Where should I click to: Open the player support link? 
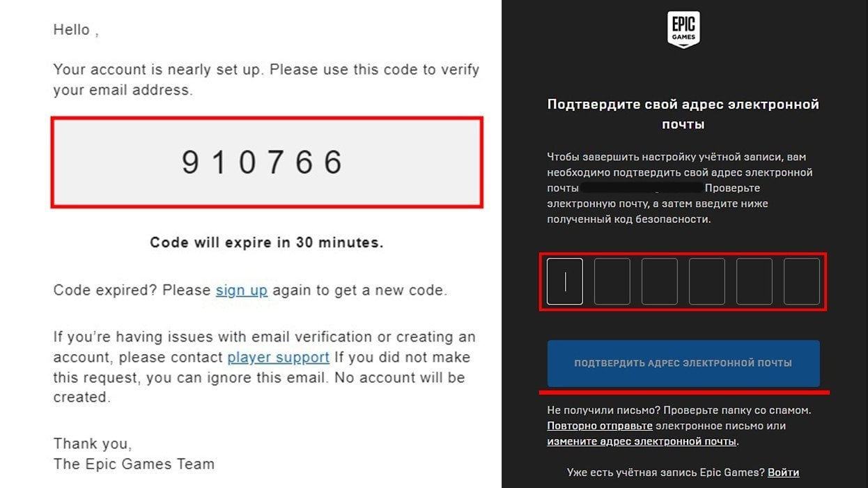coord(279,358)
